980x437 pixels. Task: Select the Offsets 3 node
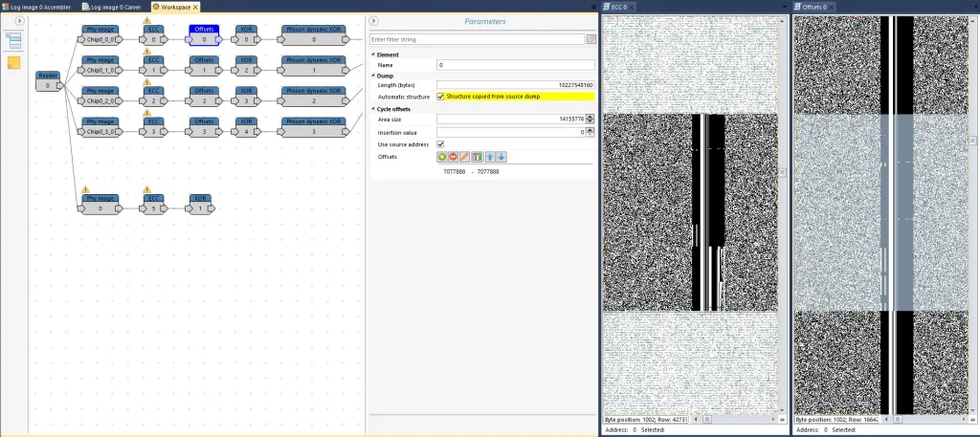coord(204,127)
